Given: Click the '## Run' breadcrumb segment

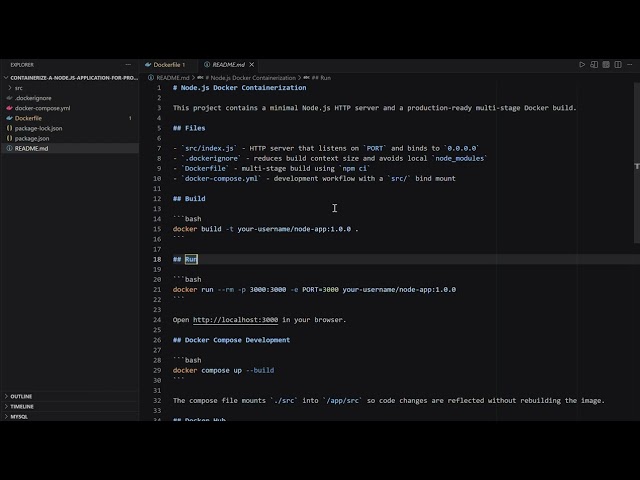Looking at the screenshot, I should [x=321, y=78].
